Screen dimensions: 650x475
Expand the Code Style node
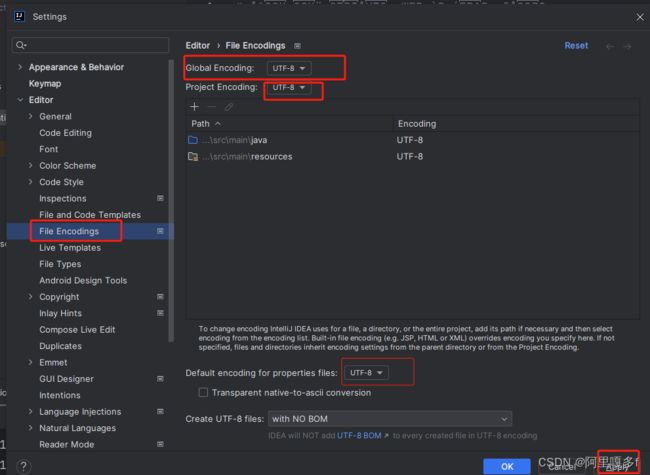[x=30, y=182]
